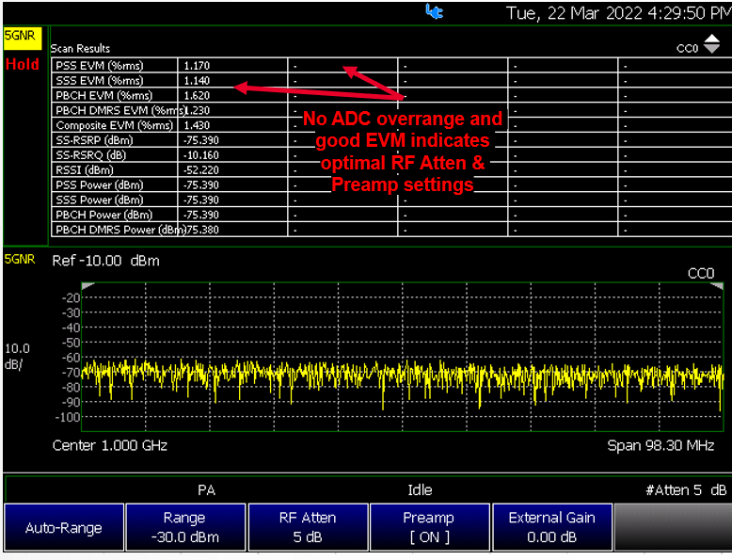Click the Center 1.000 GHz frequency label
This screenshot has width=732, height=560.
pos(110,445)
